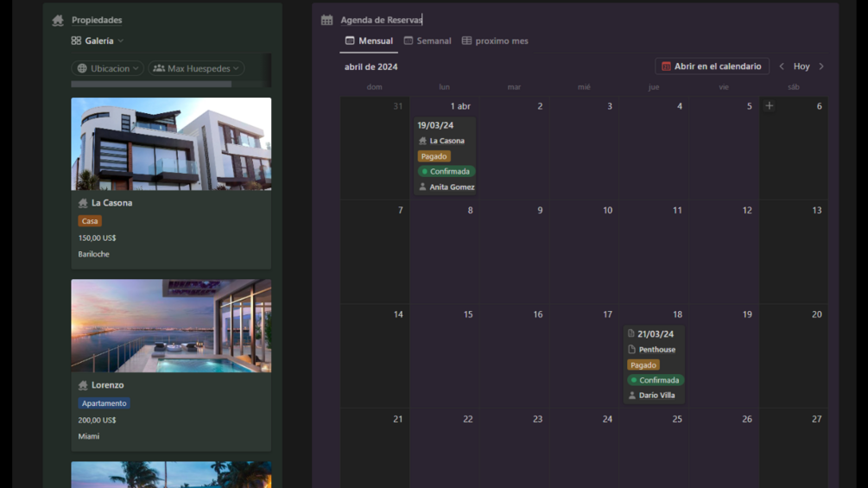
Task: Open the third property photo thumbnail
Action: coord(171,475)
